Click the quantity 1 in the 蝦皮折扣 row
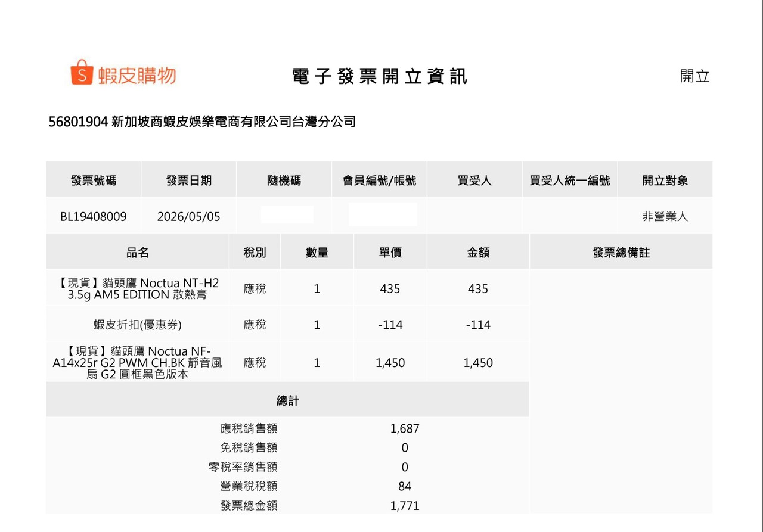The height and width of the screenshot is (532, 763). pyautogui.click(x=317, y=325)
